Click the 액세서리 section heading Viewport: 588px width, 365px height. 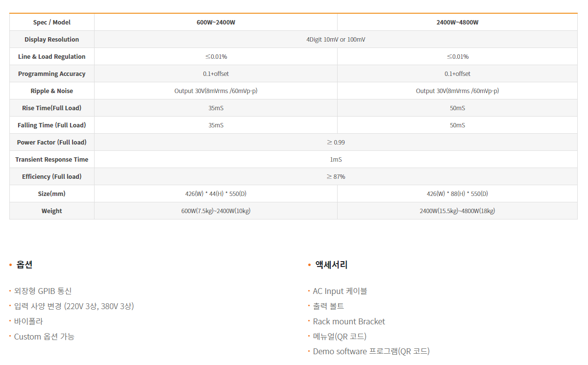tap(331, 265)
